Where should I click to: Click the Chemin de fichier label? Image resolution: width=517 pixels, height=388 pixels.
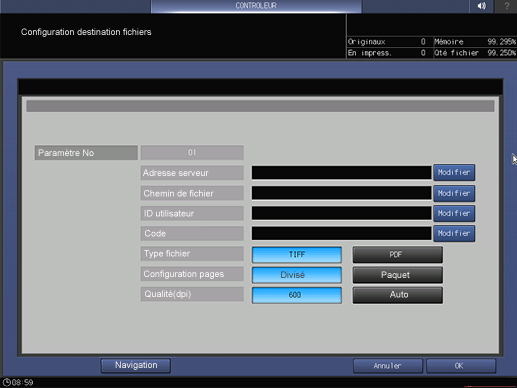pos(192,193)
